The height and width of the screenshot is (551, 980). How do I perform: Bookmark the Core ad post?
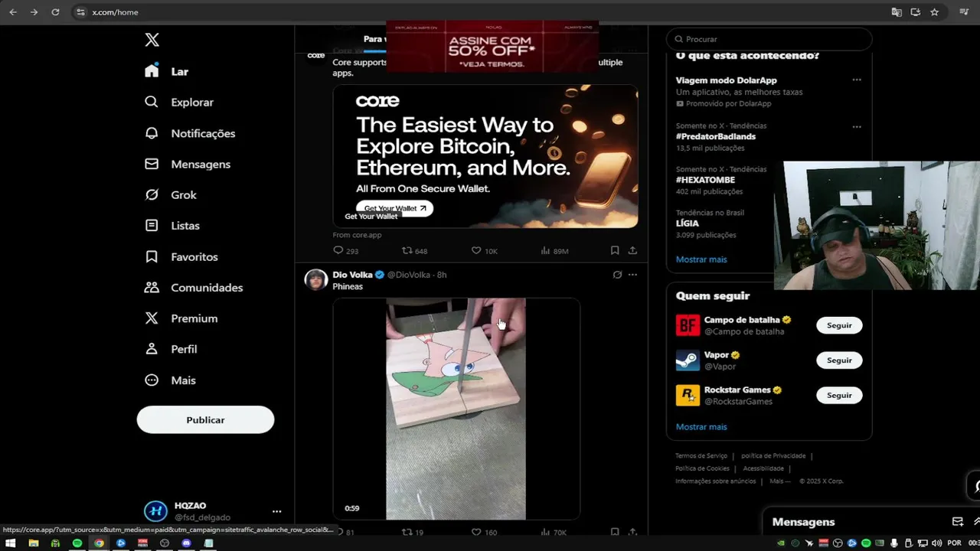615,250
